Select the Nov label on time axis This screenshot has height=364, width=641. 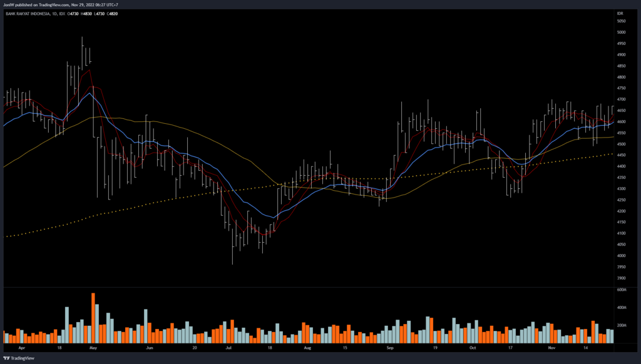(551, 347)
